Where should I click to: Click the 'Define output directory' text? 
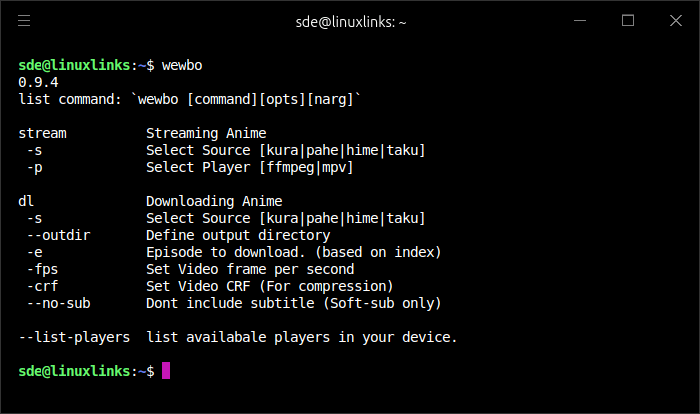[x=238, y=235]
